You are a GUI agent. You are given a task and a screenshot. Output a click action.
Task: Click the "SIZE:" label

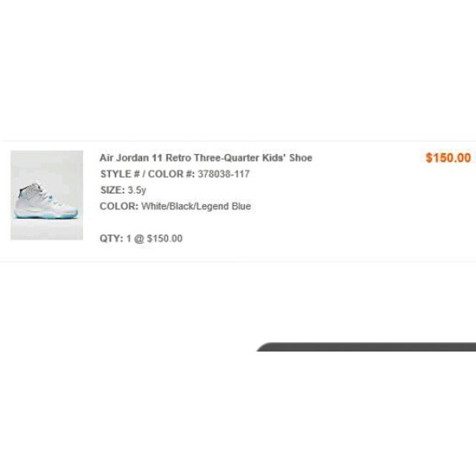click(x=112, y=190)
